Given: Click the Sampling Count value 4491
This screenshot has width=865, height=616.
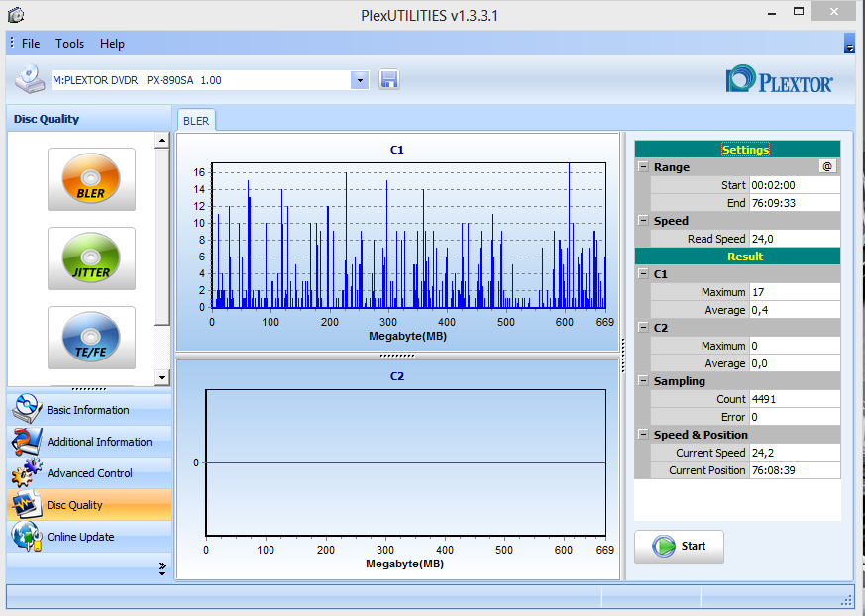Looking at the screenshot, I should point(795,399).
